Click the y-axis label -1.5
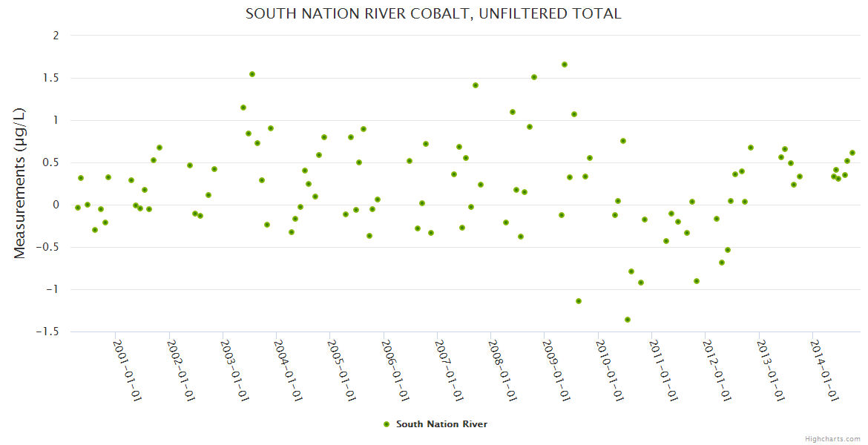 (x=48, y=332)
